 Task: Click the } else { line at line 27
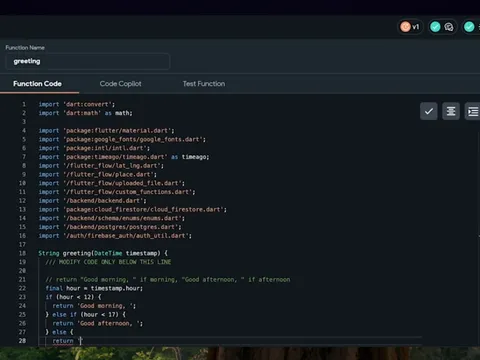coord(59,332)
